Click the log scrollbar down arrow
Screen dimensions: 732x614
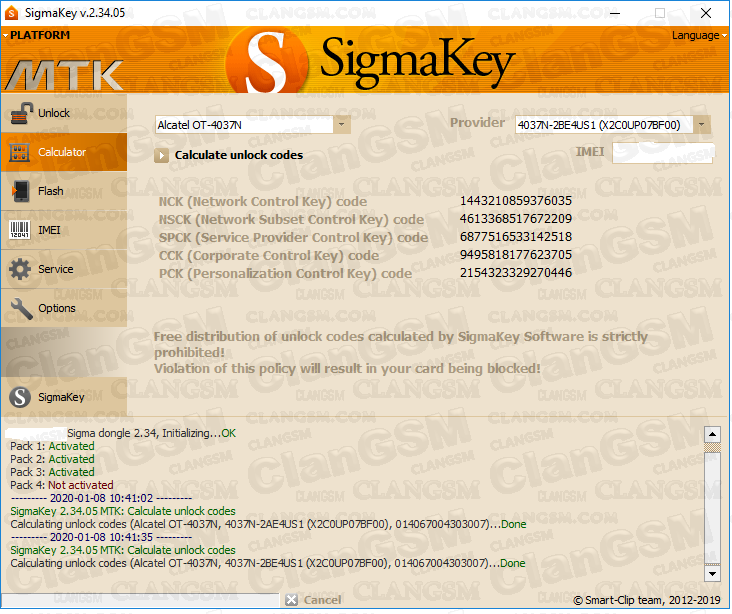712,573
